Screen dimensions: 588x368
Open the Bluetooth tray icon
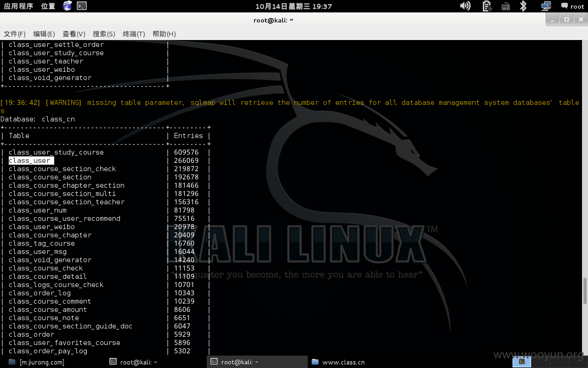pos(523,6)
